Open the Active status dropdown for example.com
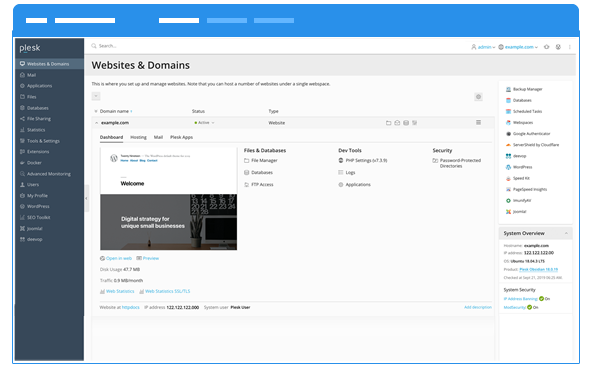Screen dimensions: 594x370 (205, 123)
